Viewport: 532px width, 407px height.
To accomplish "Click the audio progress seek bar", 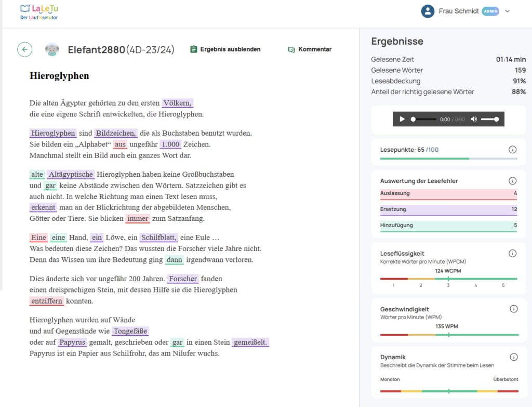I will pos(423,119).
